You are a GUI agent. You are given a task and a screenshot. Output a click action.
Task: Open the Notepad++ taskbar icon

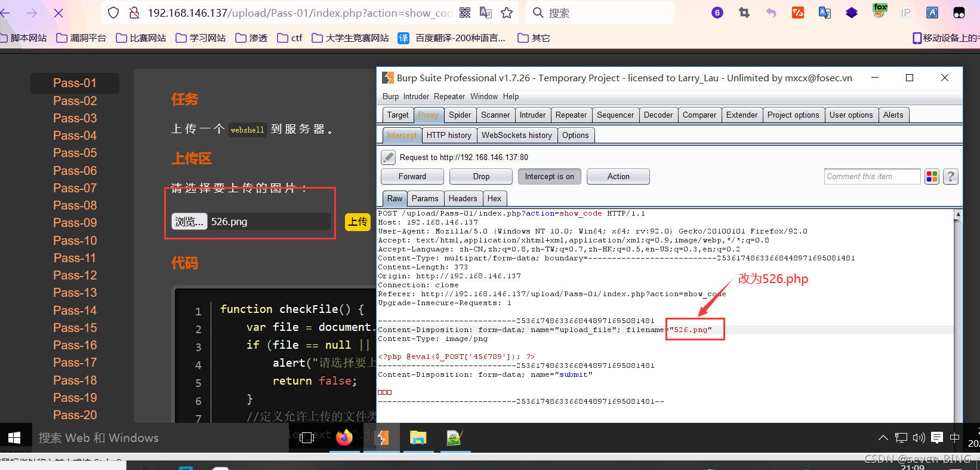point(455,438)
